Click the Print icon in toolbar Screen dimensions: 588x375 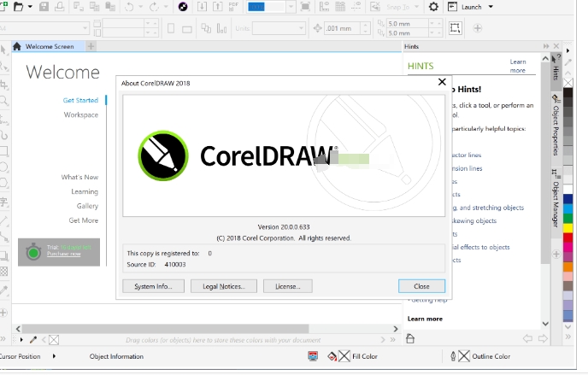click(x=60, y=7)
